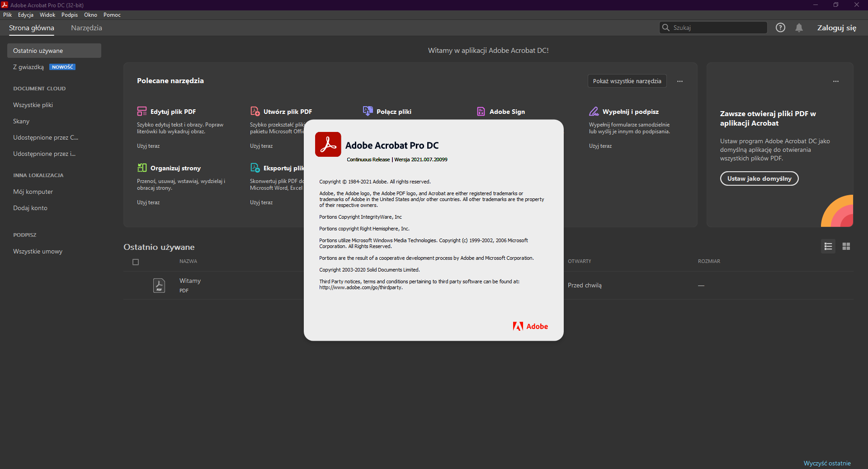Open Wszystkie umowy under Podpisz

[38, 251]
